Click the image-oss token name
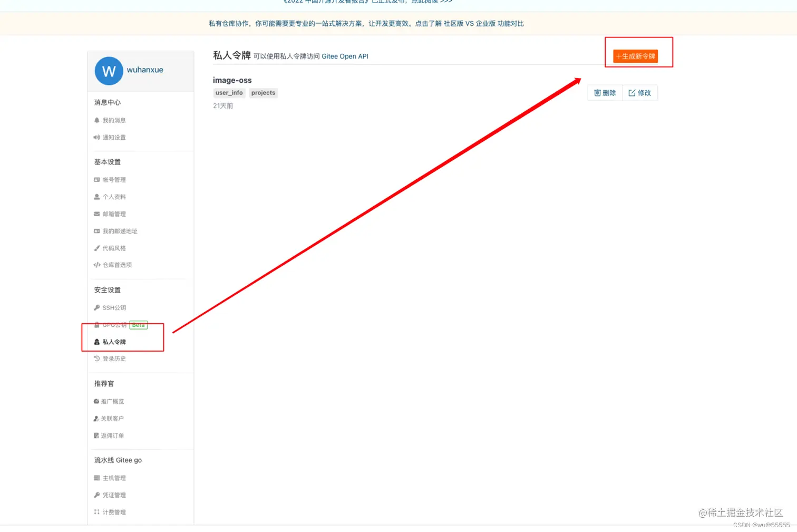 point(232,80)
